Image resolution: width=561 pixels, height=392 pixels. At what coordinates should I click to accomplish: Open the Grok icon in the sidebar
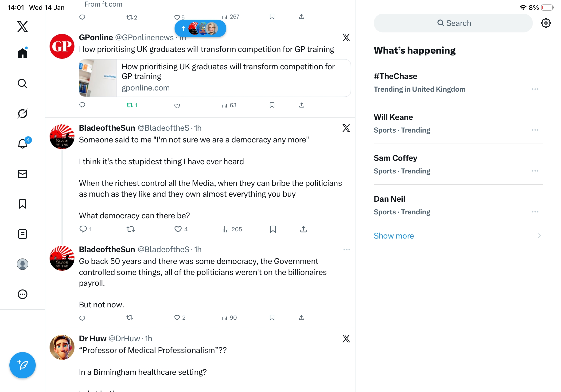pos(23,114)
